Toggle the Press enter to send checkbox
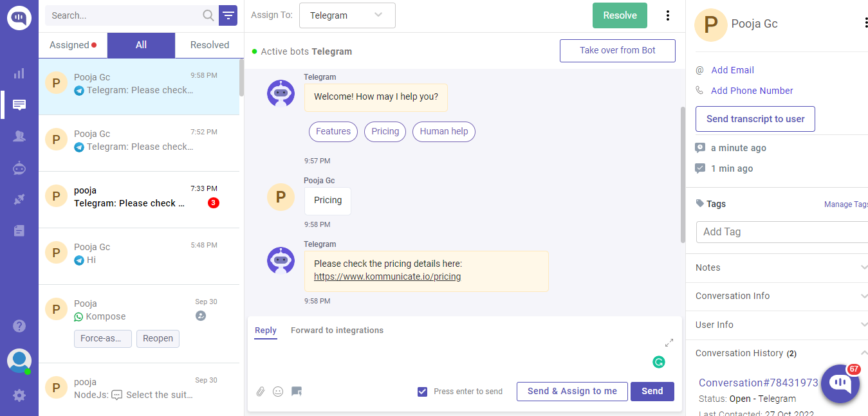Screen dimensions: 868x416 click(422, 391)
